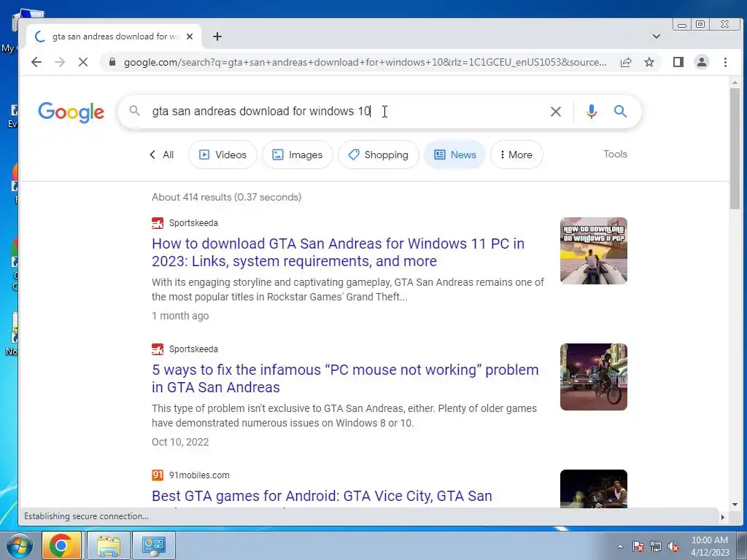The image size is (747, 560).
Task: Click the 'Oct 10, 2022' date
Action: click(x=180, y=442)
